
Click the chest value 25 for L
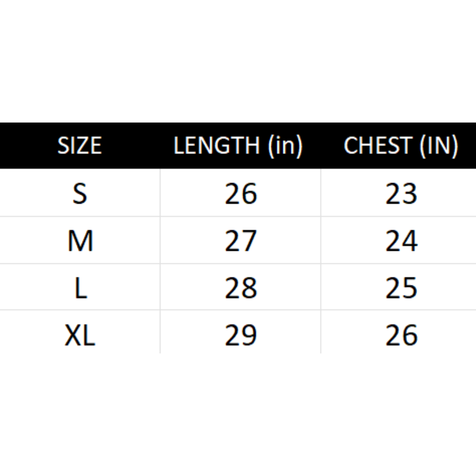point(401,288)
